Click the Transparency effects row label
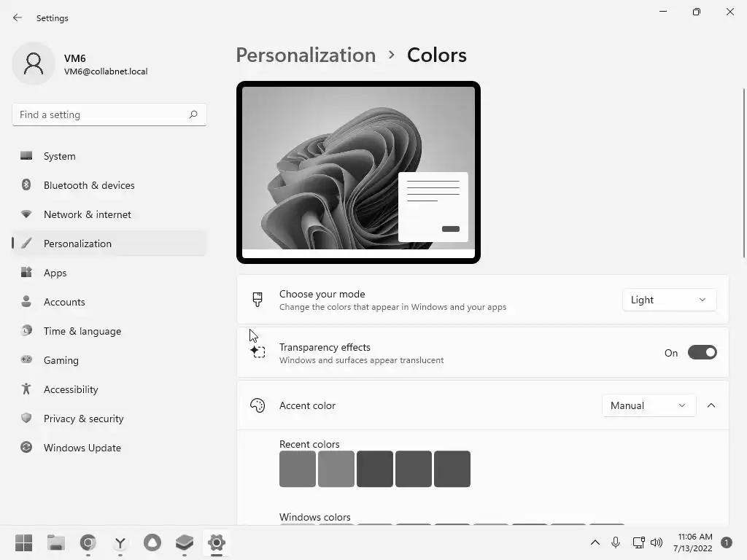The width and height of the screenshot is (747, 560). coord(325,347)
